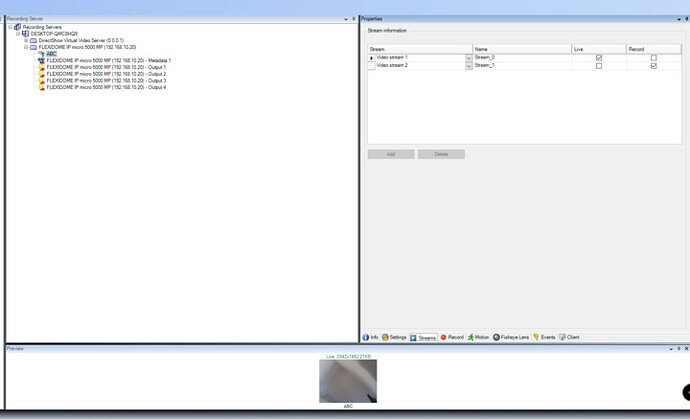Screen dimensions: 690x419
Task: Switch to the Motion tab
Action: [x=478, y=337]
